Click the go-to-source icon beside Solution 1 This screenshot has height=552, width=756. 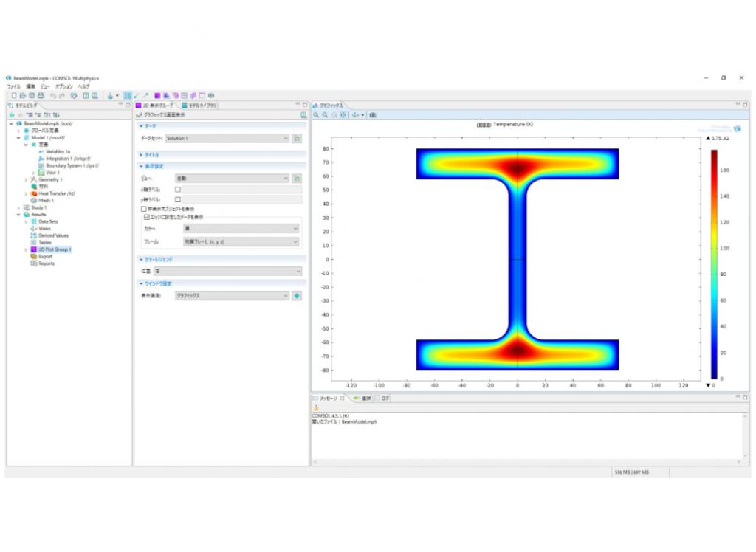pos(296,138)
